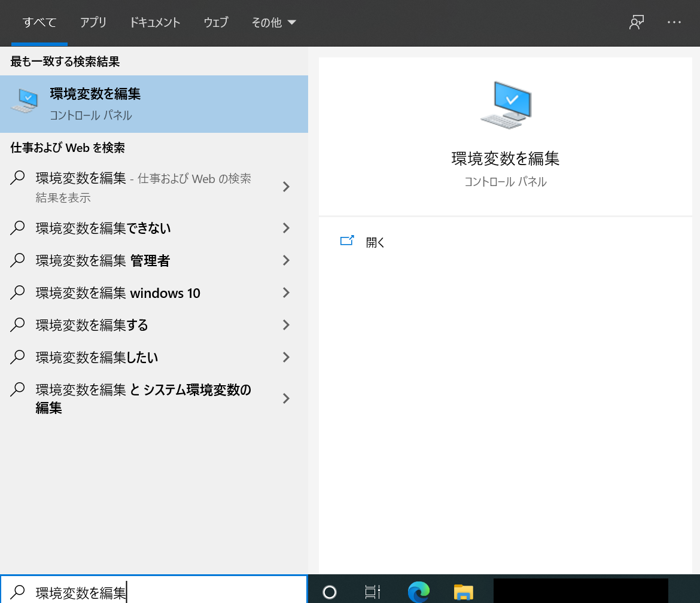Screen dimensions: 700x603
Task: Select the ウェブ tab
Action: 216,23
